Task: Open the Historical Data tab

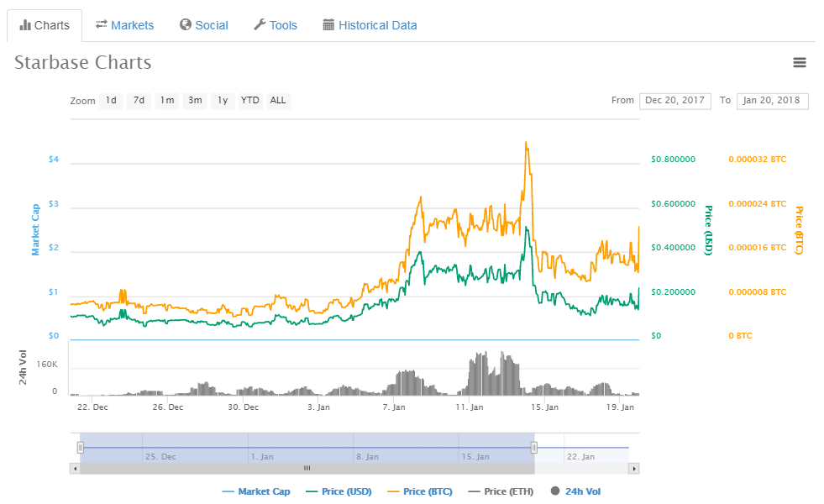Action: [370, 25]
